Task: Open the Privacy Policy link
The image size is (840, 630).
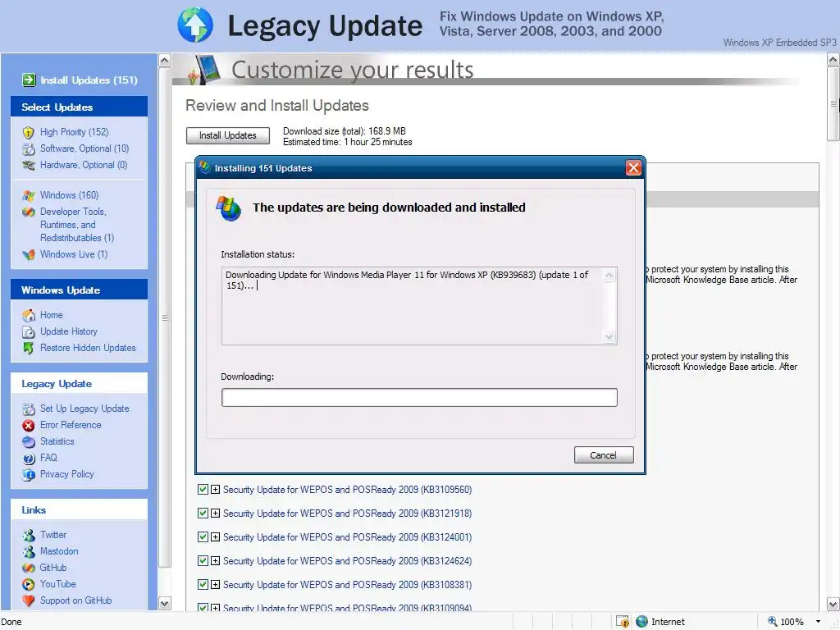Action: pyautogui.click(x=67, y=474)
